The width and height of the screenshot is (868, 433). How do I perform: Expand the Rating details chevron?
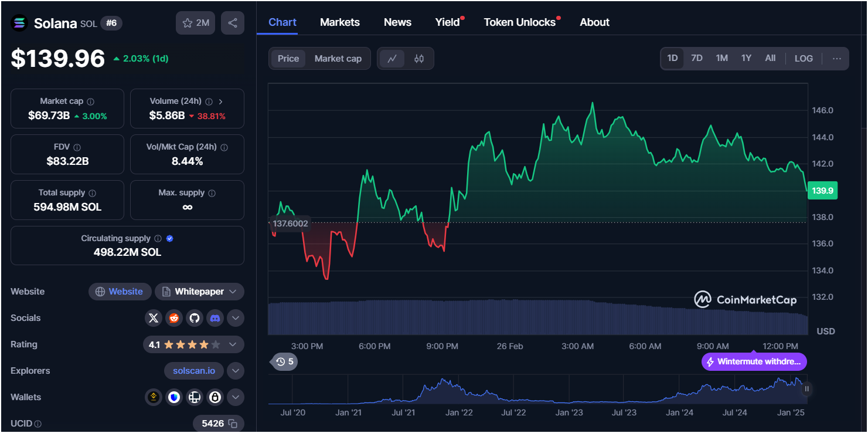click(x=233, y=344)
